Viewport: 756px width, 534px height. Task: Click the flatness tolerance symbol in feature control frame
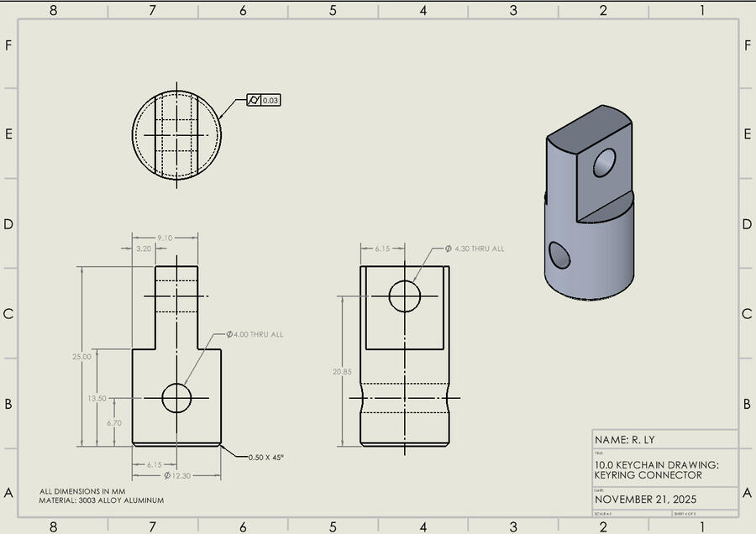[254, 100]
